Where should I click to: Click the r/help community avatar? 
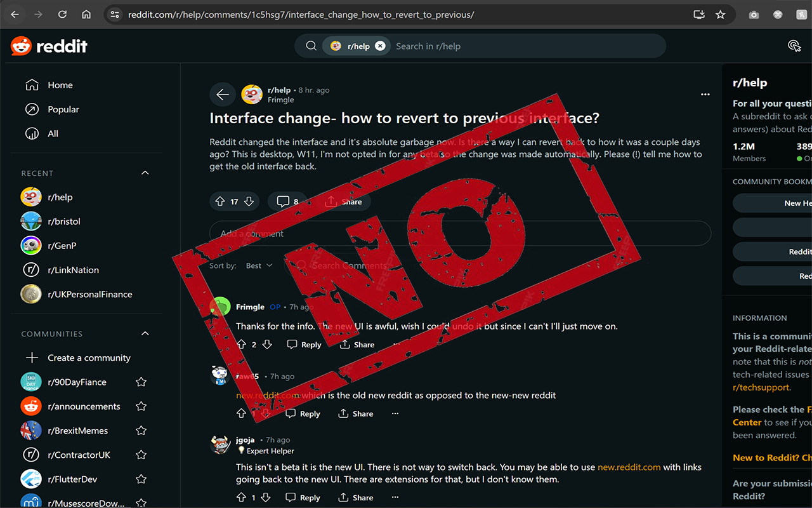(x=252, y=94)
